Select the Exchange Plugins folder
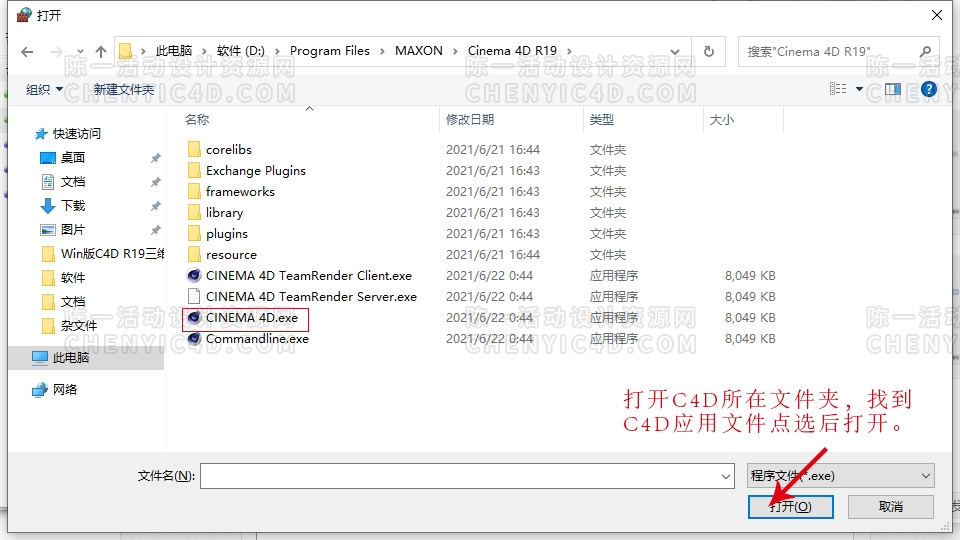The height and width of the screenshot is (540, 960). click(x=256, y=171)
